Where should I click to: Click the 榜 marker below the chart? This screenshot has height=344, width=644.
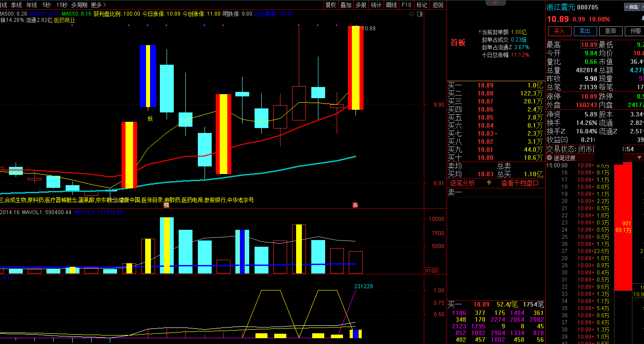point(167,205)
